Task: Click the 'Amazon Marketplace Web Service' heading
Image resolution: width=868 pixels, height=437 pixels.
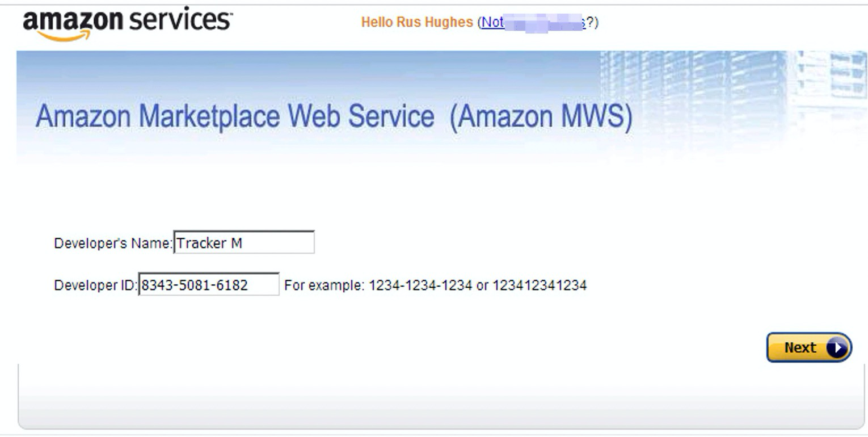Action: click(235, 116)
